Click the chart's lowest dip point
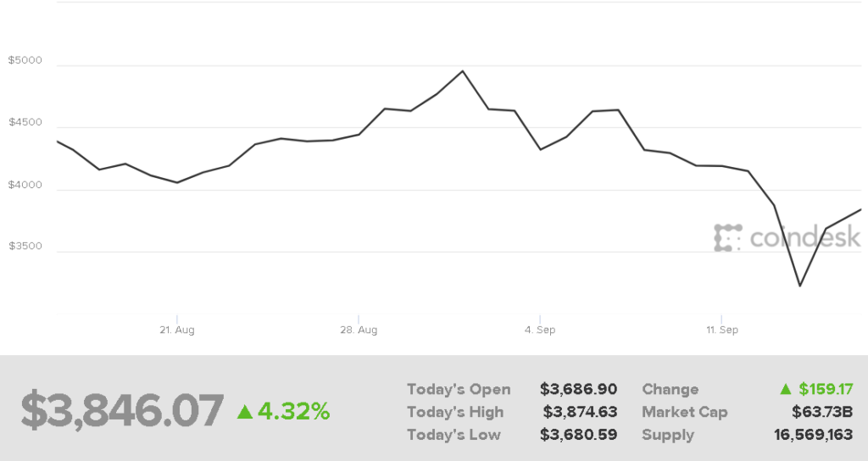This screenshot has width=868, height=461. pyautogui.click(x=799, y=286)
